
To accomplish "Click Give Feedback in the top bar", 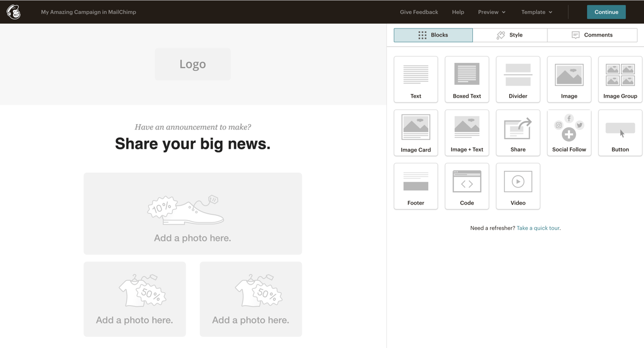I will coord(419,12).
